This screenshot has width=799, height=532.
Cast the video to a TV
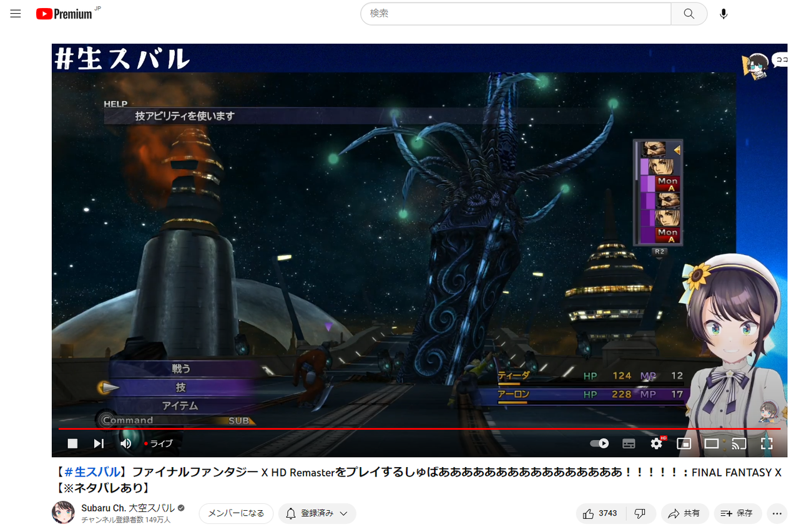(x=739, y=443)
